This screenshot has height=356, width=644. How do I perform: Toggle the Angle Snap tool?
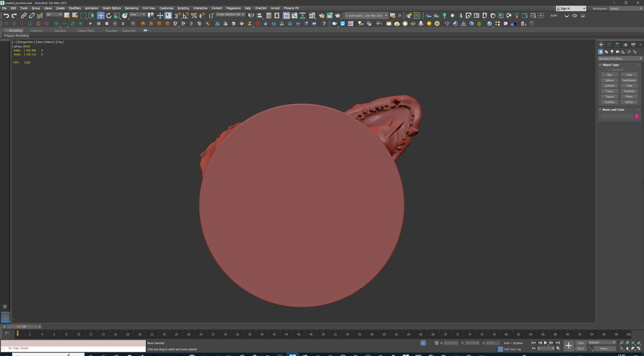[x=186, y=15]
